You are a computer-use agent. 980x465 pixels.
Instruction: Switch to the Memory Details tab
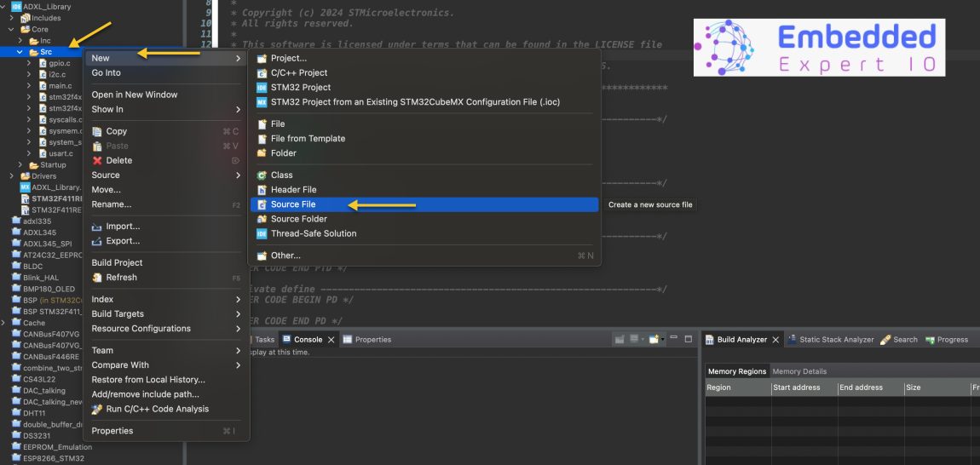tap(799, 371)
